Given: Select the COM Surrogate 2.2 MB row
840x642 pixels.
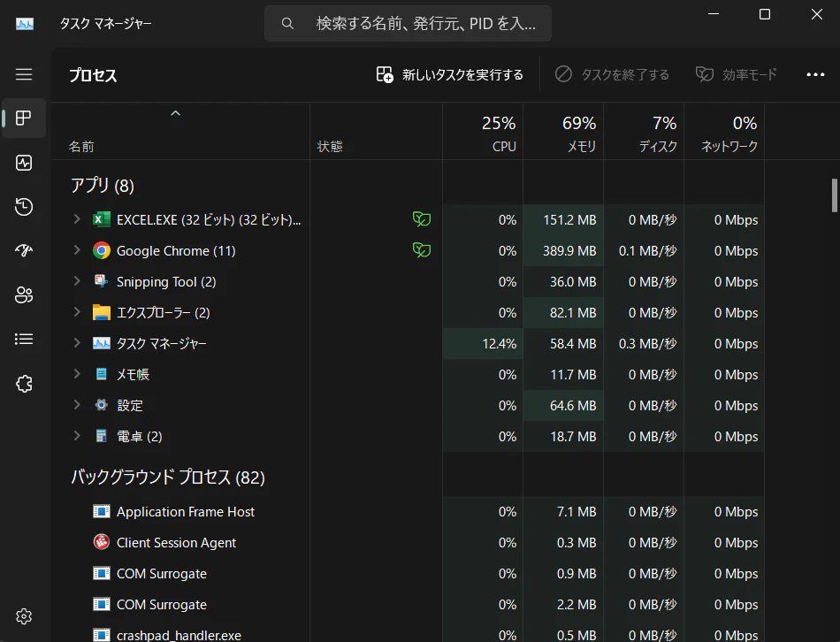Looking at the screenshot, I should pos(409,605).
